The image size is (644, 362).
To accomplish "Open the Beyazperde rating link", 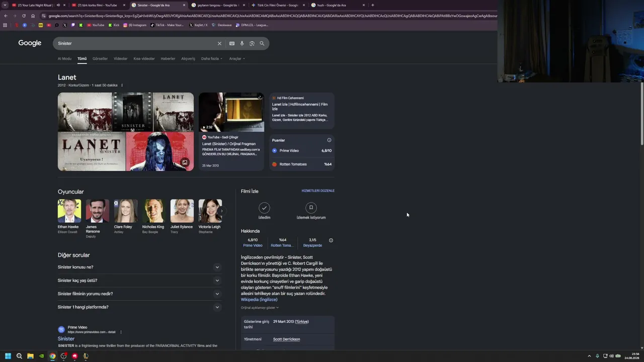I will [x=312, y=245].
